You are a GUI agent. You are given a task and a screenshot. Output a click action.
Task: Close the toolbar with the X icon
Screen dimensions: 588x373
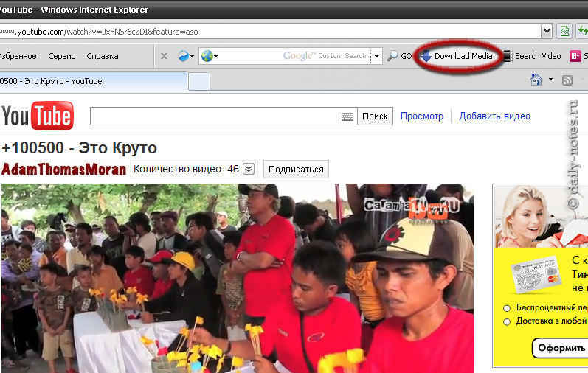click(x=164, y=56)
